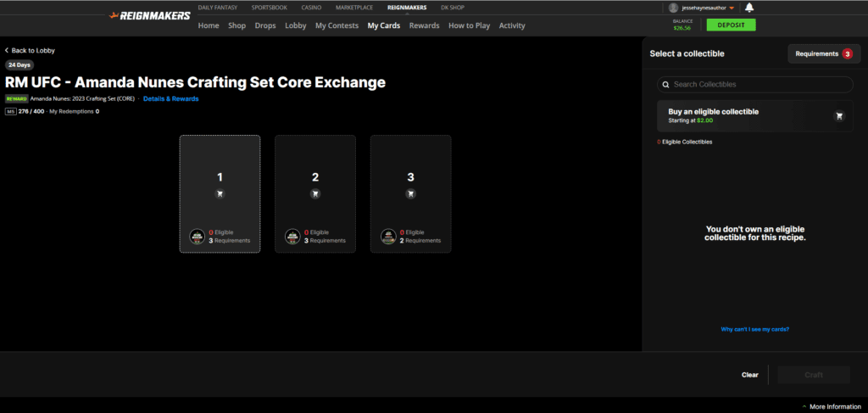Open the Shop menu item
This screenshot has height=413, width=868.
click(237, 25)
